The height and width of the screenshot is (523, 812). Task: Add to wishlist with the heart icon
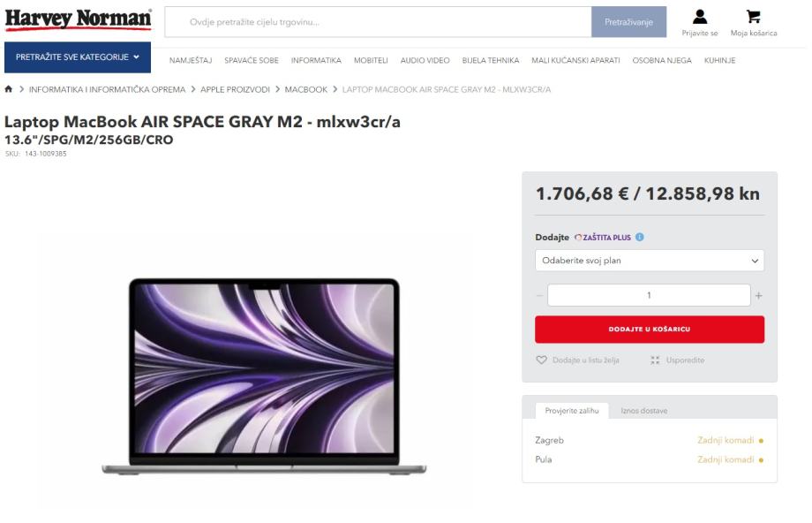(541, 360)
